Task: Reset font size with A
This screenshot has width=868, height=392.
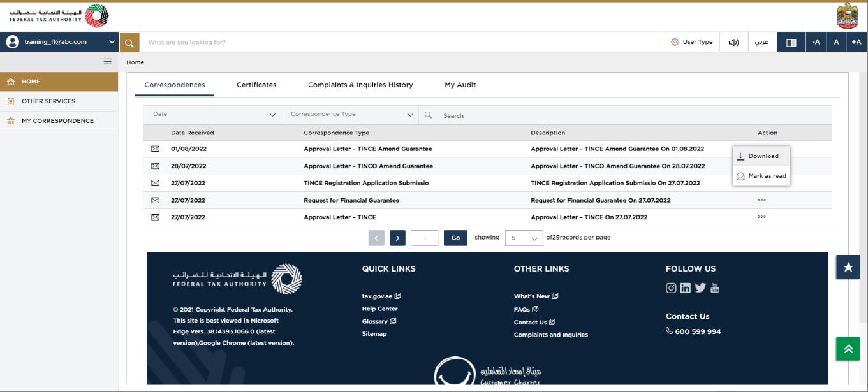Action: coord(836,42)
